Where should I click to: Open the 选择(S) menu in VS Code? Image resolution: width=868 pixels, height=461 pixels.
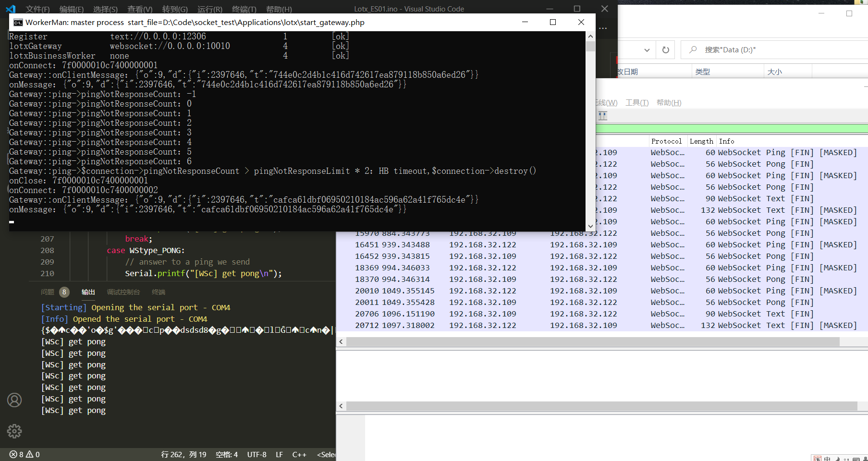tap(105, 9)
